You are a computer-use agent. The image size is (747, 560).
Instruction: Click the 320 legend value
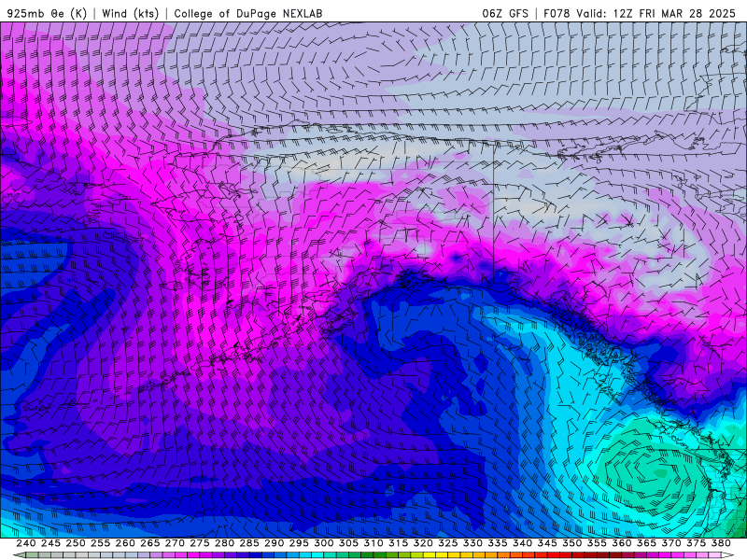coord(423,543)
